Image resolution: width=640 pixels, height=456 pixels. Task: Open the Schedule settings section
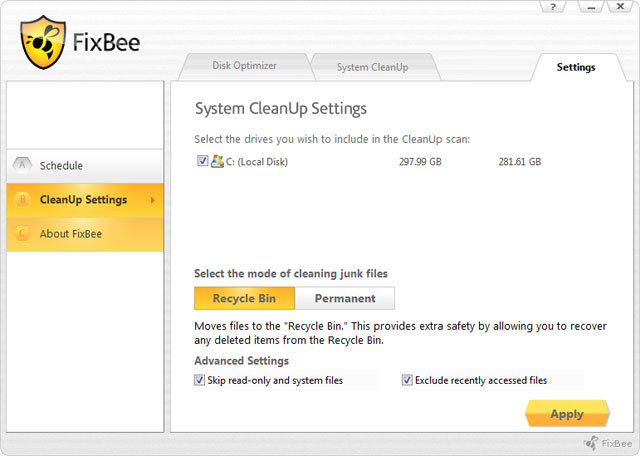pyautogui.click(x=61, y=166)
